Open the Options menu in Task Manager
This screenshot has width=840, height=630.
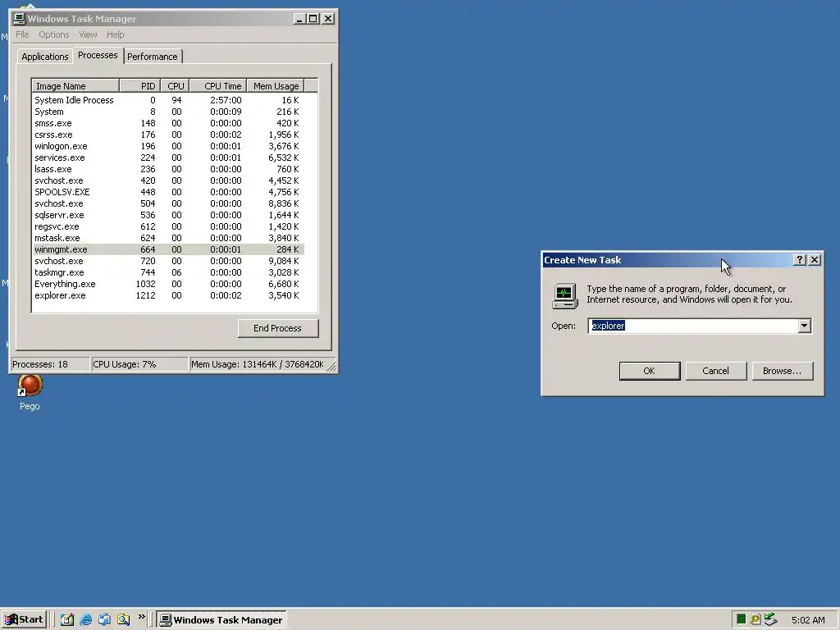53,34
